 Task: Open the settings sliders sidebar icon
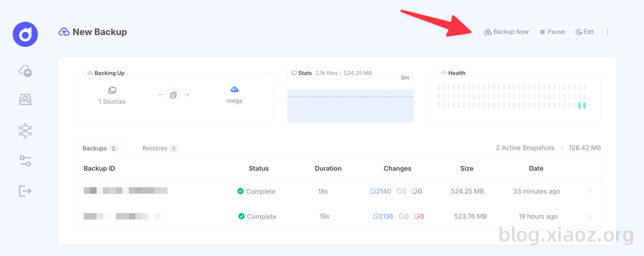pyautogui.click(x=25, y=161)
